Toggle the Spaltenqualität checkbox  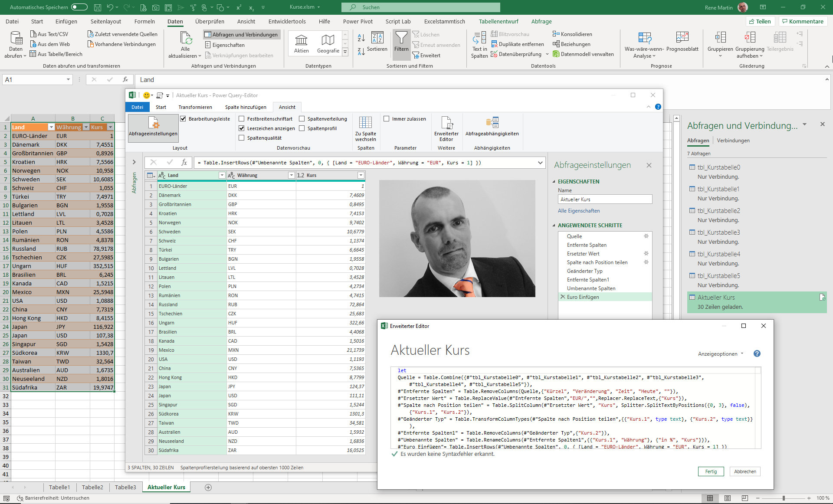[x=242, y=137]
